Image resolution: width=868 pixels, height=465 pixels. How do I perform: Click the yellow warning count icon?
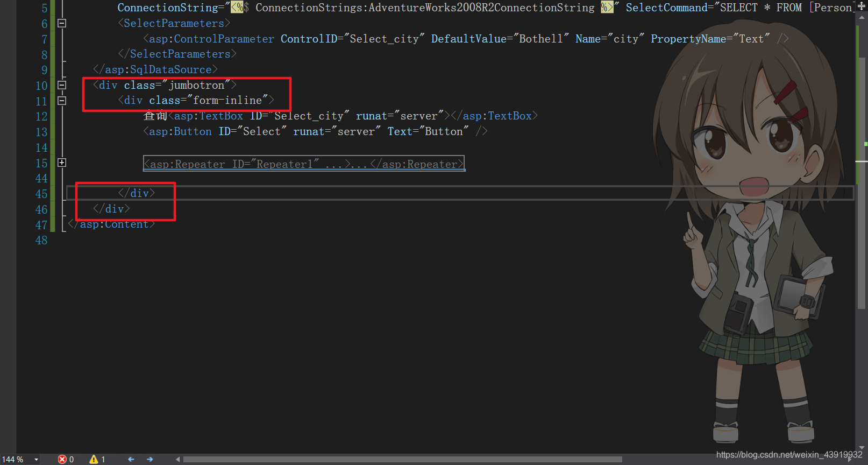pyautogui.click(x=94, y=459)
